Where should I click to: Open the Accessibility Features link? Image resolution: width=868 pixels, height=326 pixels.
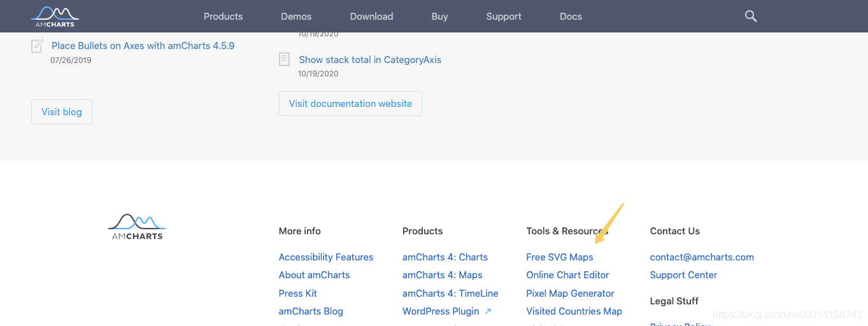[x=326, y=257]
